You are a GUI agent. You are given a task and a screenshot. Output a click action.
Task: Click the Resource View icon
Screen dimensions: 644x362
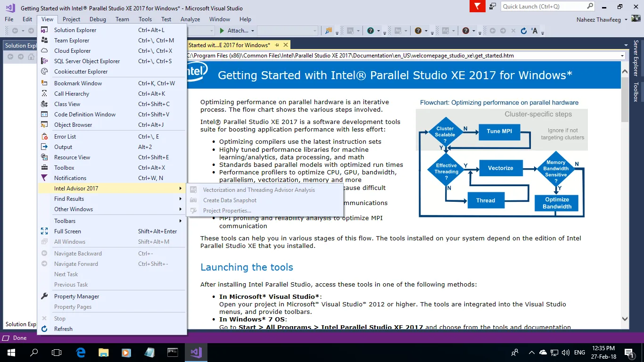point(44,157)
